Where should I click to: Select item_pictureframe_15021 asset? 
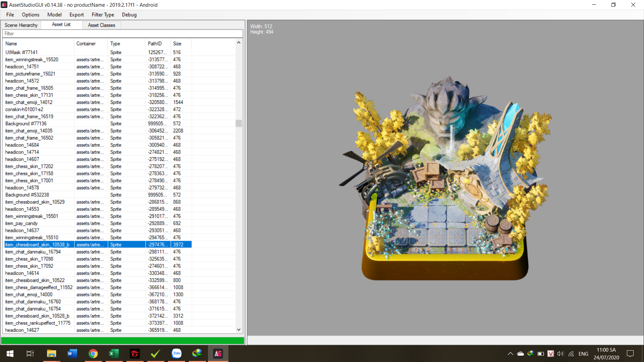click(98, 74)
